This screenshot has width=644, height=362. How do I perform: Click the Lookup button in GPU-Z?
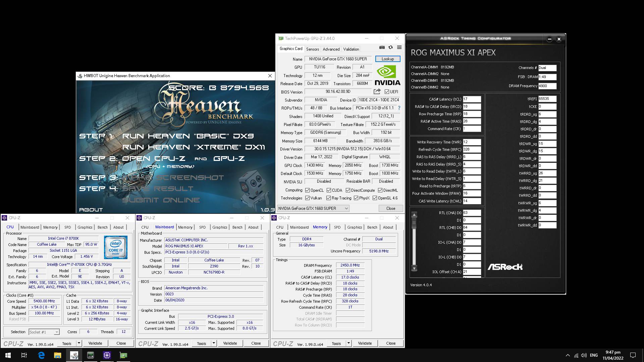[x=388, y=59]
